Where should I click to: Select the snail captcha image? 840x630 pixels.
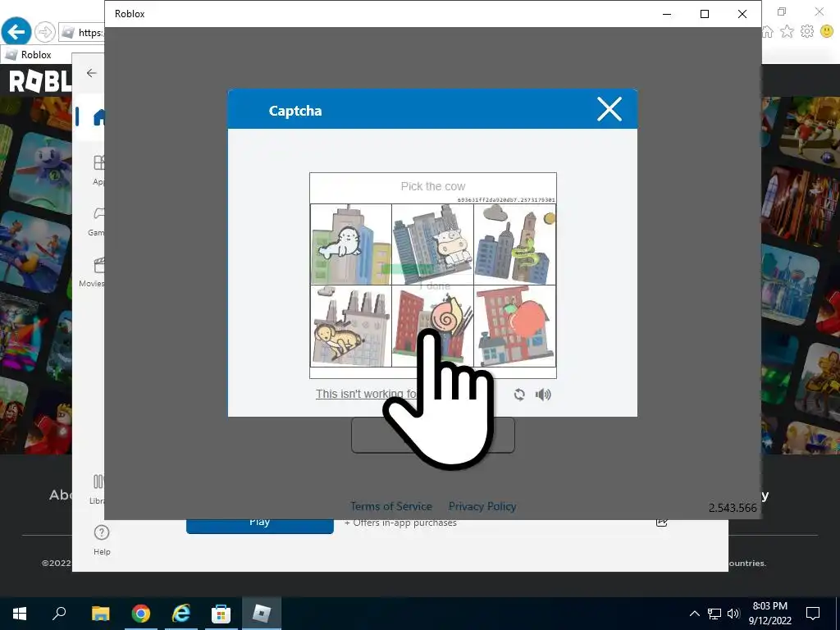click(x=433, y=326)
